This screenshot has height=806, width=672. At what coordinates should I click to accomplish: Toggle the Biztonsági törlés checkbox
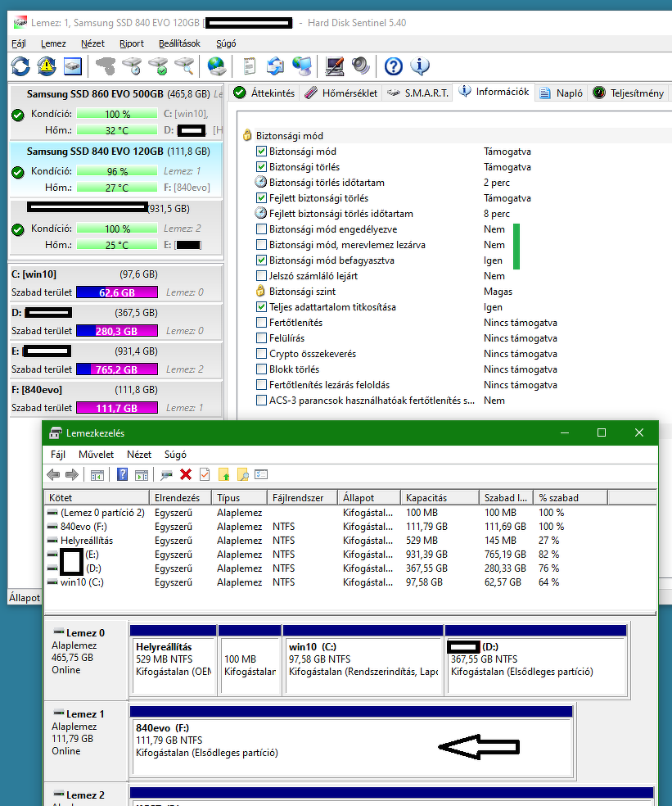coord(261,166)
